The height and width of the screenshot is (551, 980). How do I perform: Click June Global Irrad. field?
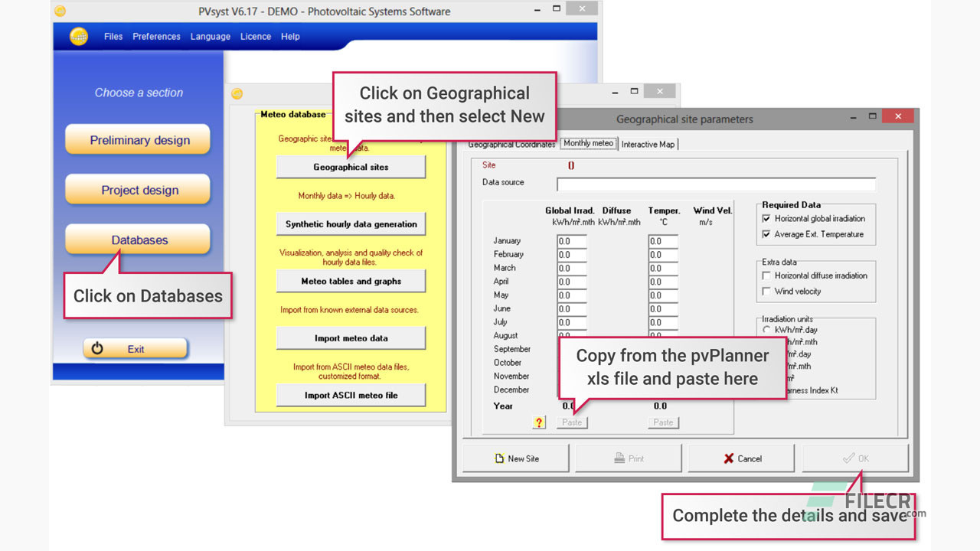[x=572, y=309]
